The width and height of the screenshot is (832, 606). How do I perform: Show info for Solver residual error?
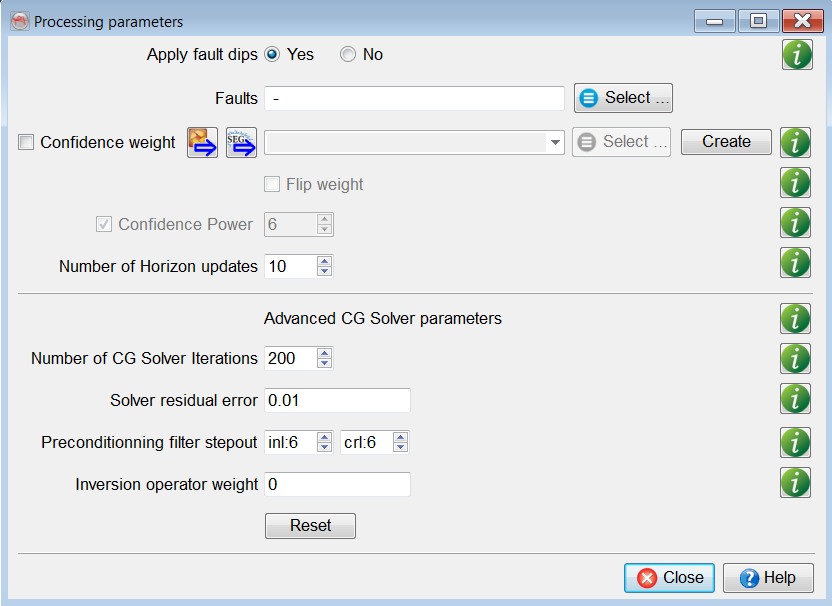[x=794, y=398]
